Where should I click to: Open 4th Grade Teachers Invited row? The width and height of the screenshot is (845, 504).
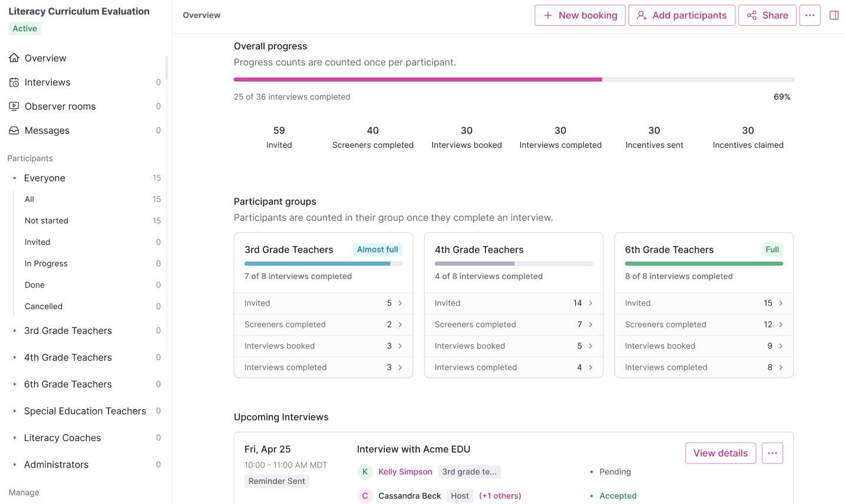tap(513, 303)
